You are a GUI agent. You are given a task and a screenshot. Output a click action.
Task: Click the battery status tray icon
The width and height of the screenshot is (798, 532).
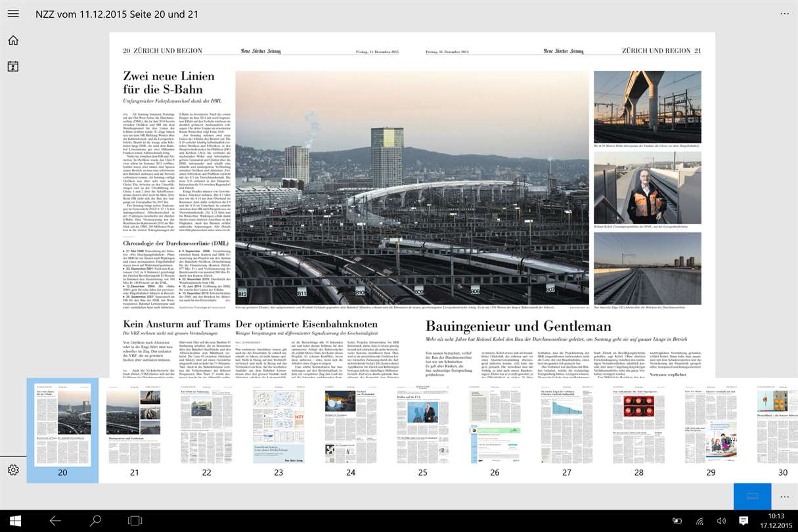coord(677,521)
